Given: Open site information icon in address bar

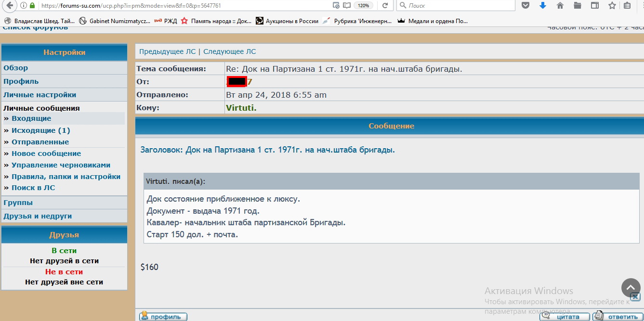Looking at the screenshot, I should tap(24, 6).
